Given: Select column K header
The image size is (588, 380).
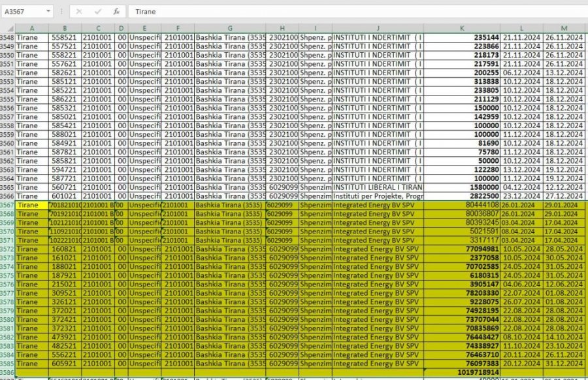Looking at the screenshot, I should (463, 28).
